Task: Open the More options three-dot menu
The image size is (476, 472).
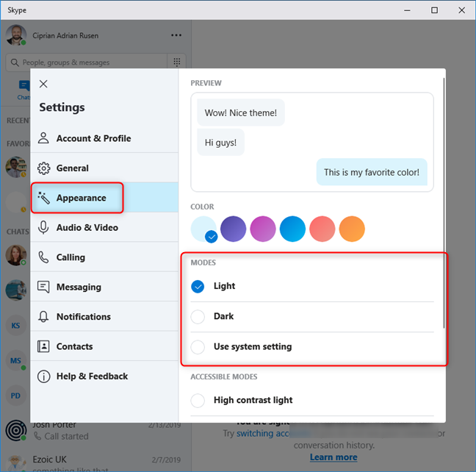Action: coord(176,35)
